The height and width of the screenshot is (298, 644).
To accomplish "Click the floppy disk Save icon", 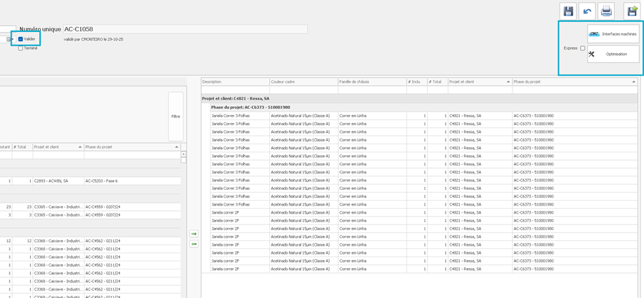I will click(x=568, y=11).
